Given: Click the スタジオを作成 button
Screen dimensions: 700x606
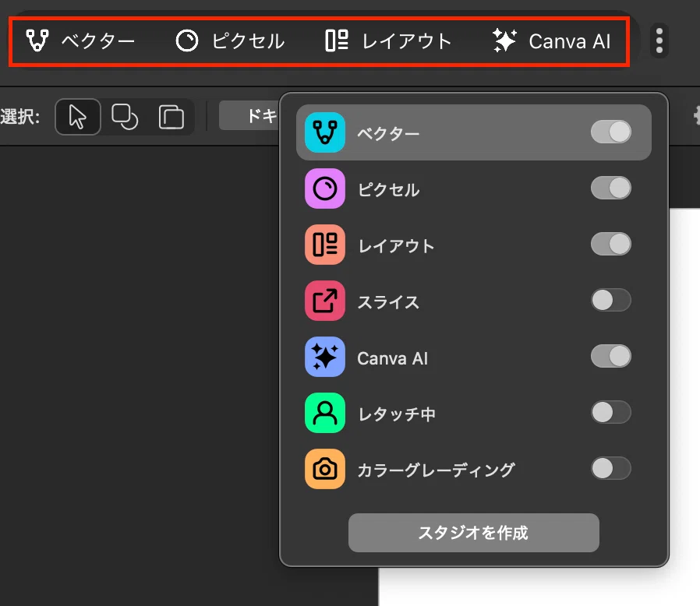Looking at the screenshot, I should click(x=474, y=533).
